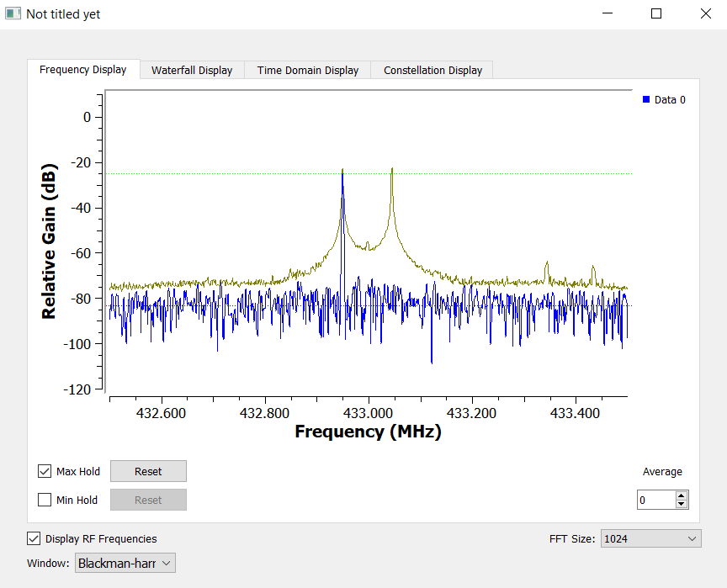
Task: Open the Time Domain Display tab
Action: [x=307, y=71]
